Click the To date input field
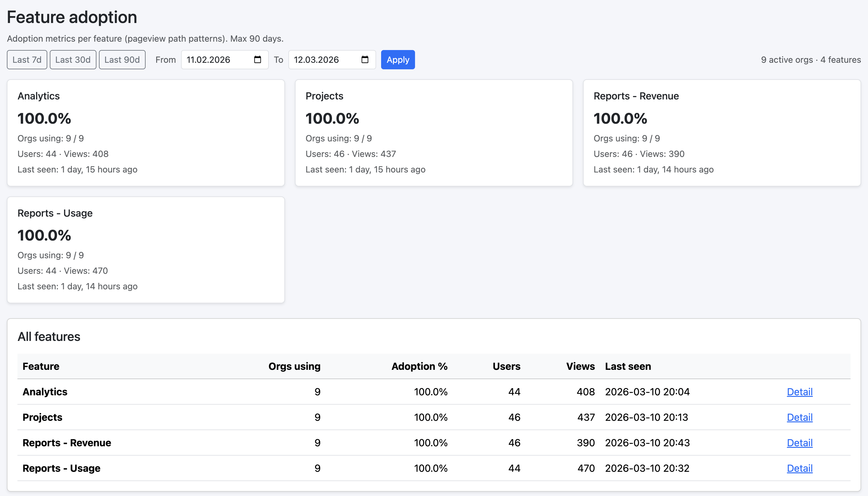Screen dimensions: 868x496 [322, 60]
